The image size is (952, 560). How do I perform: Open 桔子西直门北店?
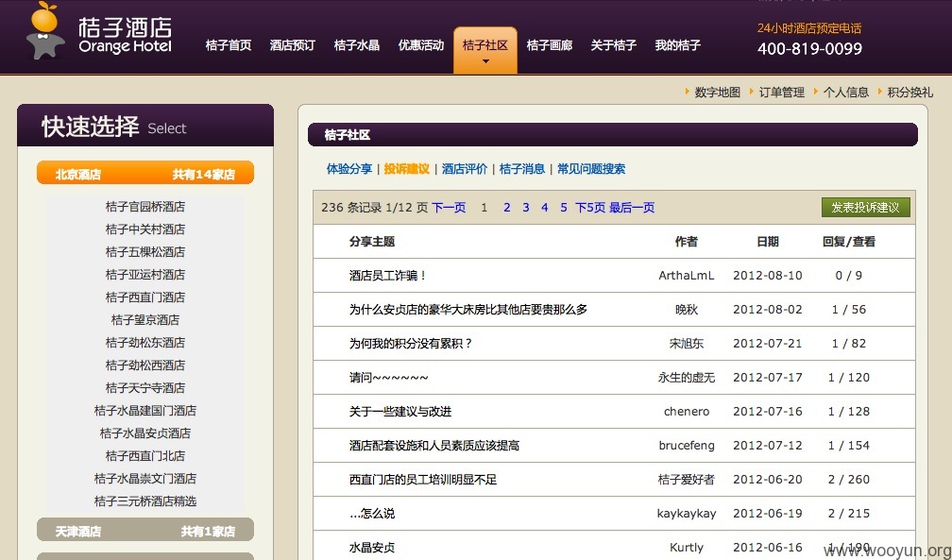[x=145, y=455]
